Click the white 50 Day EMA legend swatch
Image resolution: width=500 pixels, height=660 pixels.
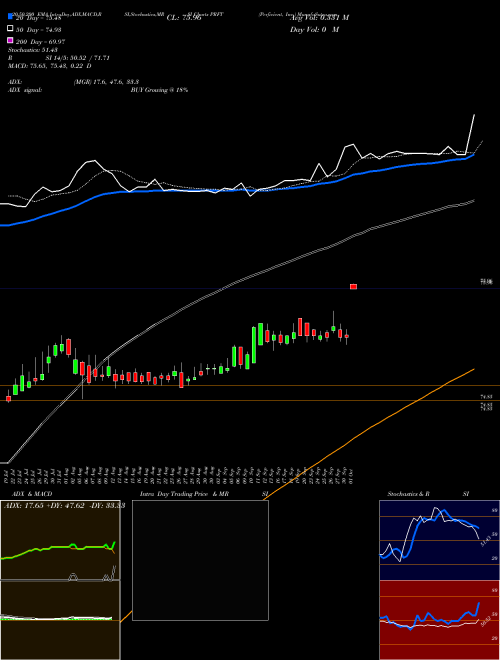coord(10,29)
